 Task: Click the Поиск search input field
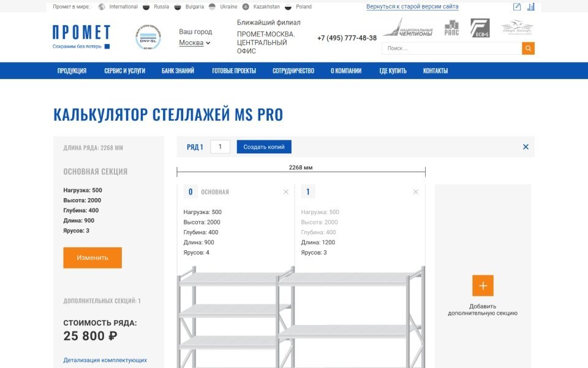click(451, 48)
